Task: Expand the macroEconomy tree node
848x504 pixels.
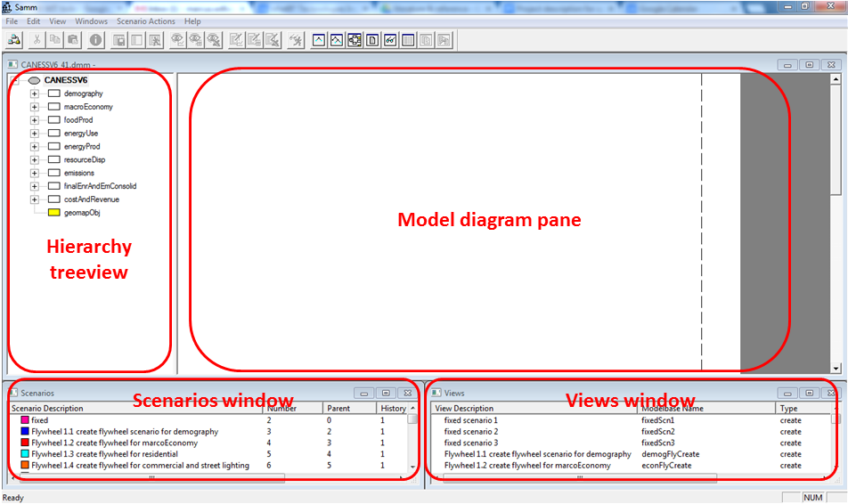Action: point(34,107)
